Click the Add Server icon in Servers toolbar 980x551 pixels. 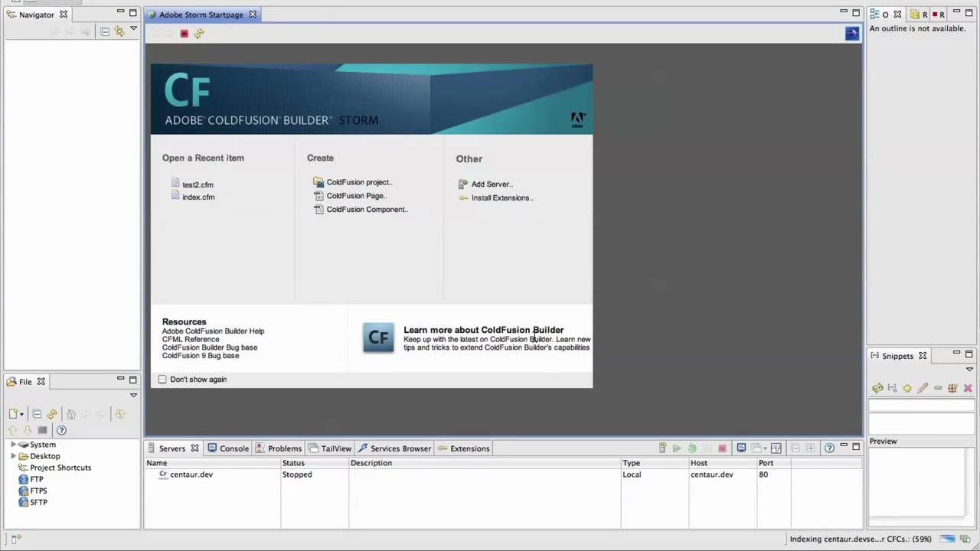tap(663, 448)
